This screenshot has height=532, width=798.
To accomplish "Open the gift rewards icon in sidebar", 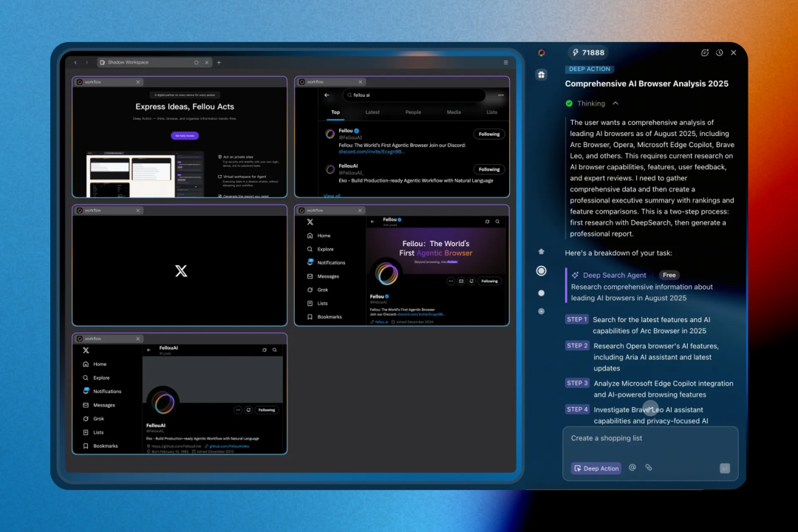I will coord(541,75).
